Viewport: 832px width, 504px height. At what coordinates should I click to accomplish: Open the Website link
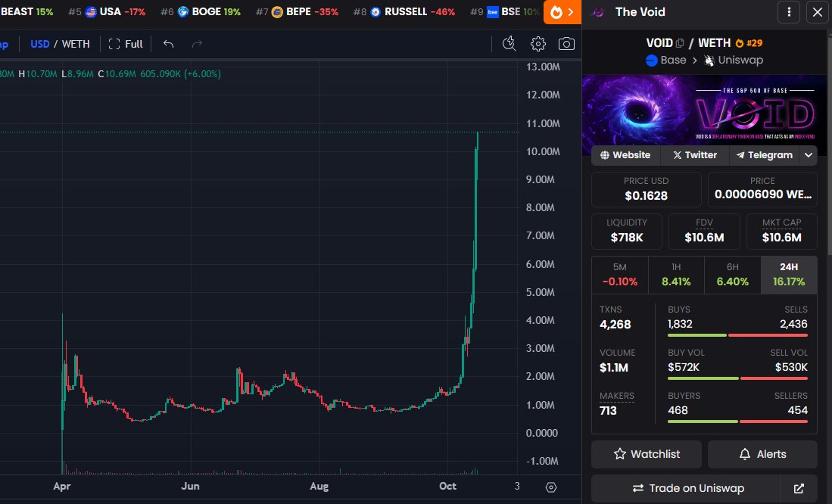[x=625, y=155]
